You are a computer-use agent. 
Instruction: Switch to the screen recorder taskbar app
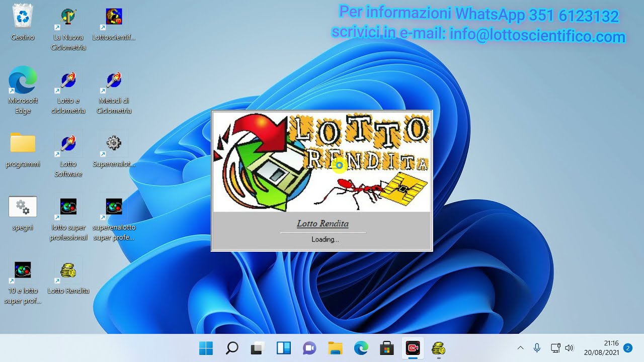[413, 348]
